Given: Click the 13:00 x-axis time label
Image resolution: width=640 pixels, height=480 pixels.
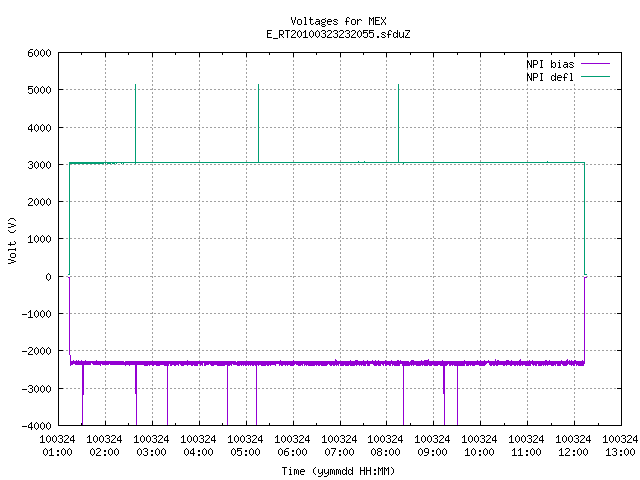Looking at the screenshot, I should tap(620, 452).
